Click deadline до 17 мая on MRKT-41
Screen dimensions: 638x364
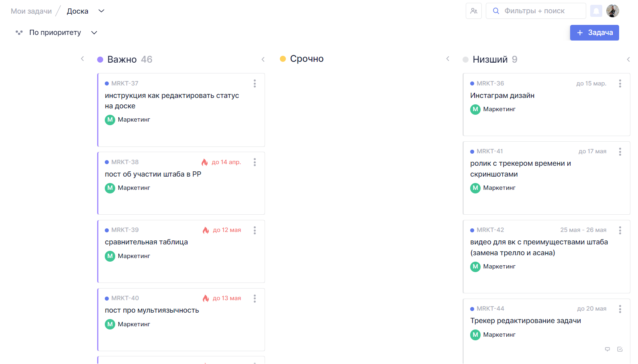click(593, 151)
